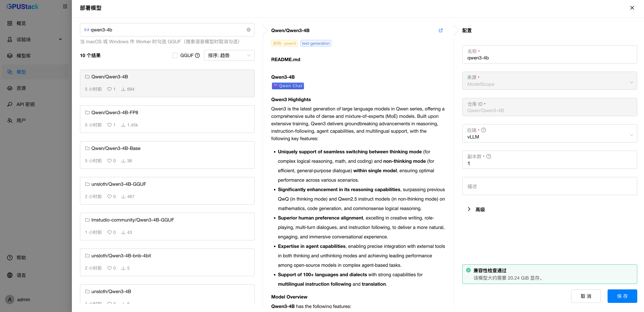The height and width of the screenshot is (312, 644).
Task: Click the 描述 description field
Action: (550, 186)
